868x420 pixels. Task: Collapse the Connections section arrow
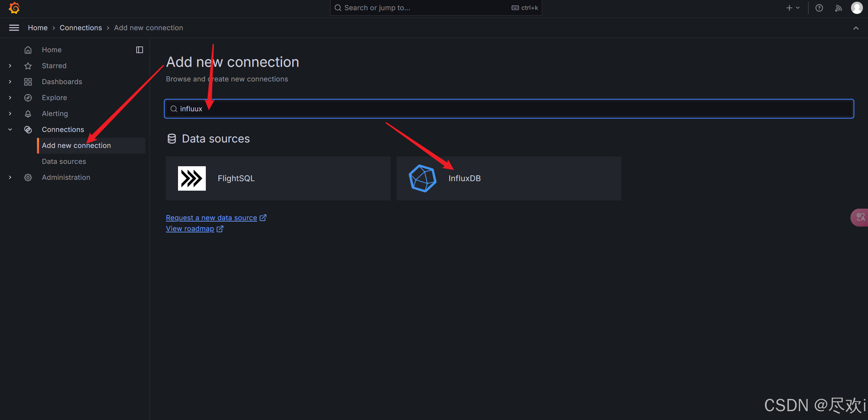[x=10, y=130]
